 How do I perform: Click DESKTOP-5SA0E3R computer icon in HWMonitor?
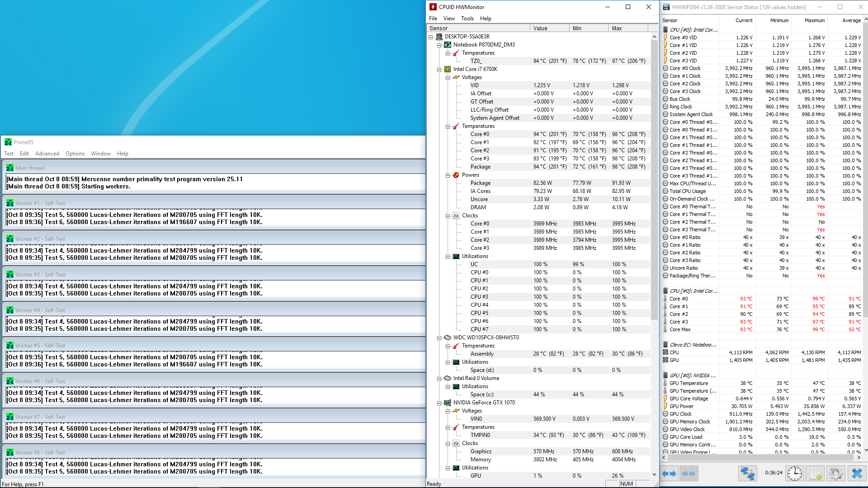(439, 37)
